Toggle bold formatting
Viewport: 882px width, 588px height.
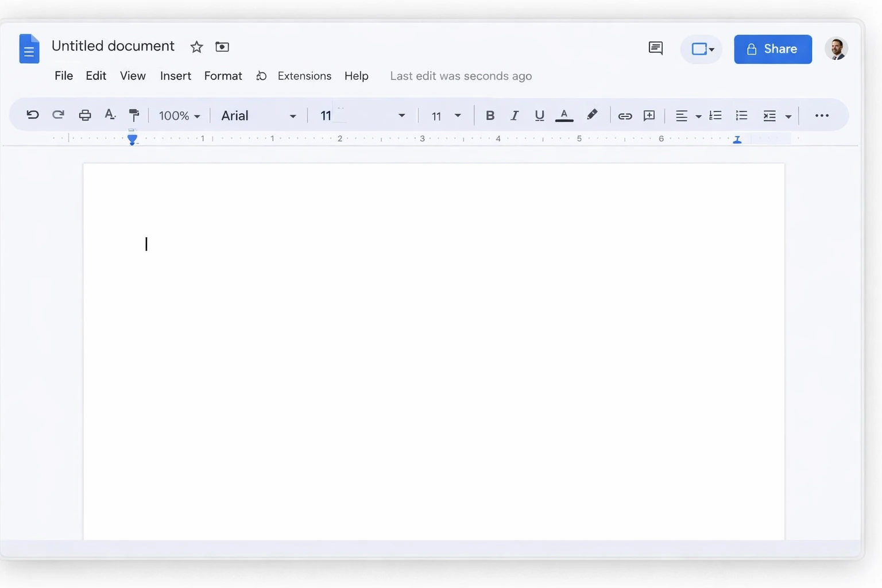coord(490,115)
